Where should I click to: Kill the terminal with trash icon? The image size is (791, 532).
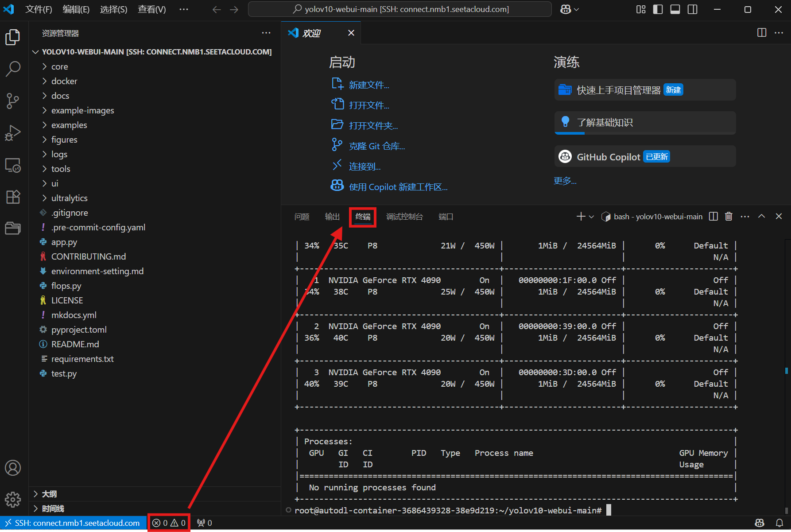tap(729, 216)
